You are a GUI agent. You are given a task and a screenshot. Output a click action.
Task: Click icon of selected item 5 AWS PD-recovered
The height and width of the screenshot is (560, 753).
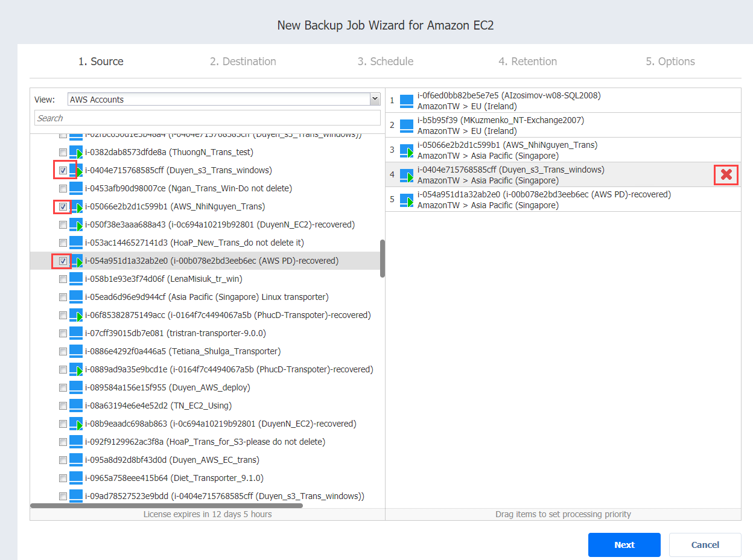407,200
